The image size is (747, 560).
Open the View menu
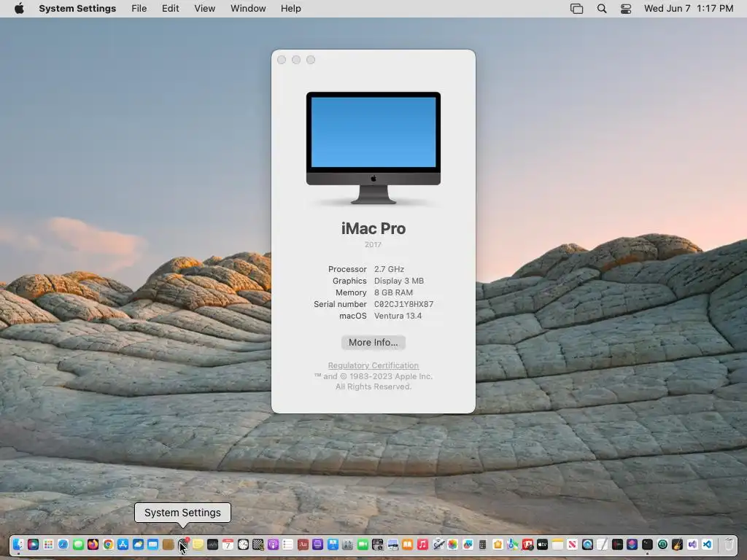tap(204, 9)
